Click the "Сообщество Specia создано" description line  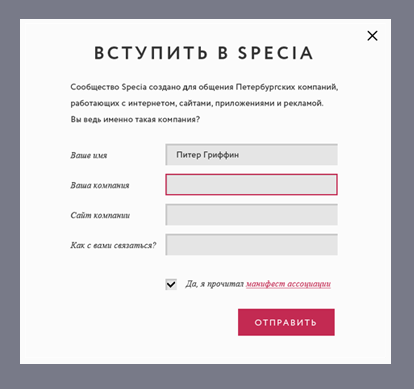[204, 87]
